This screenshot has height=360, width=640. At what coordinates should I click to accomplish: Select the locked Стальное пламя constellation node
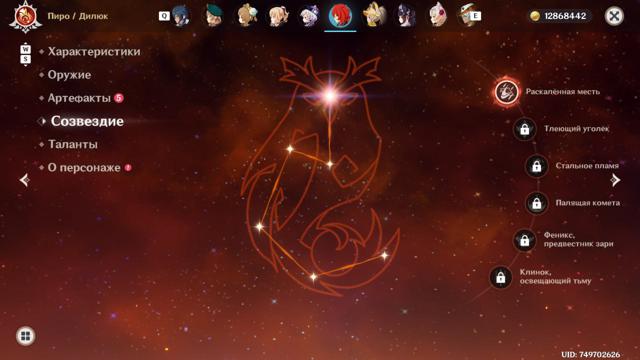(536, 166)
